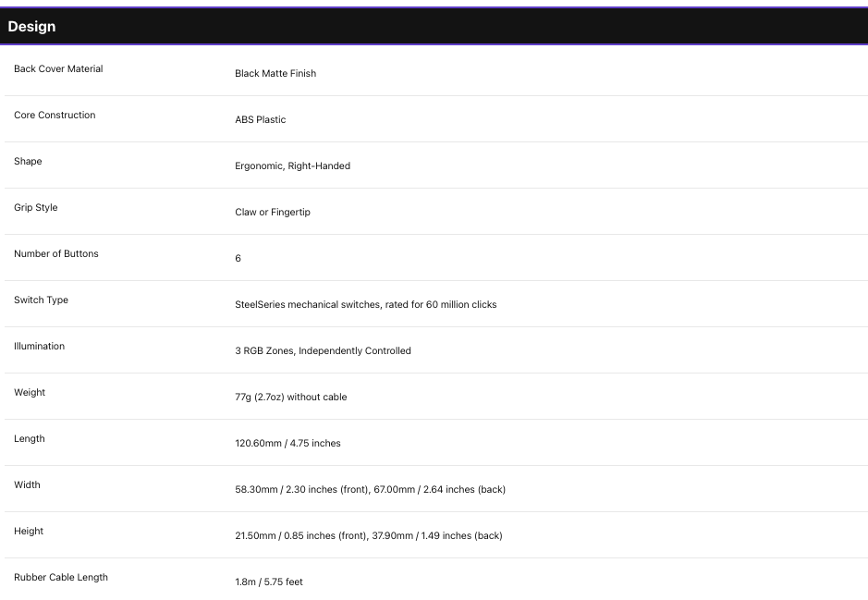This screenshot has height=600, width=868.
Task: Select the 3 RGB Zones value
Action: 323,351
